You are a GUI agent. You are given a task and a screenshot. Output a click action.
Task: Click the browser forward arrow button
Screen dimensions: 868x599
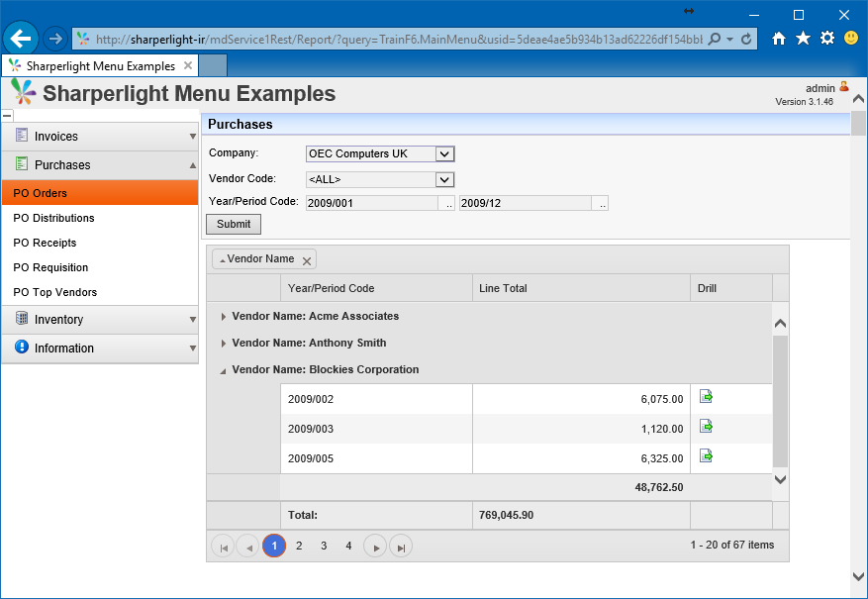point(54,39)
